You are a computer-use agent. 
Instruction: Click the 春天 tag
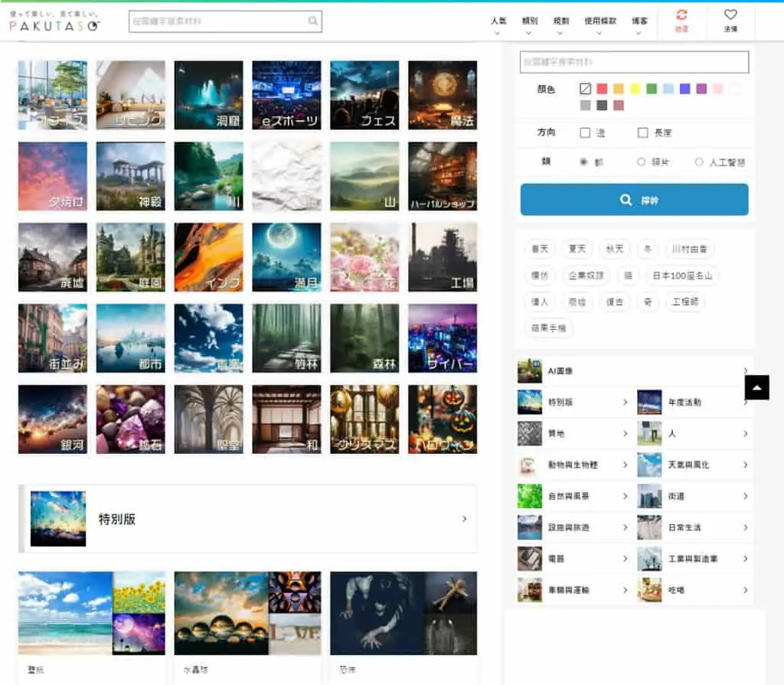(x=540, y=249)
